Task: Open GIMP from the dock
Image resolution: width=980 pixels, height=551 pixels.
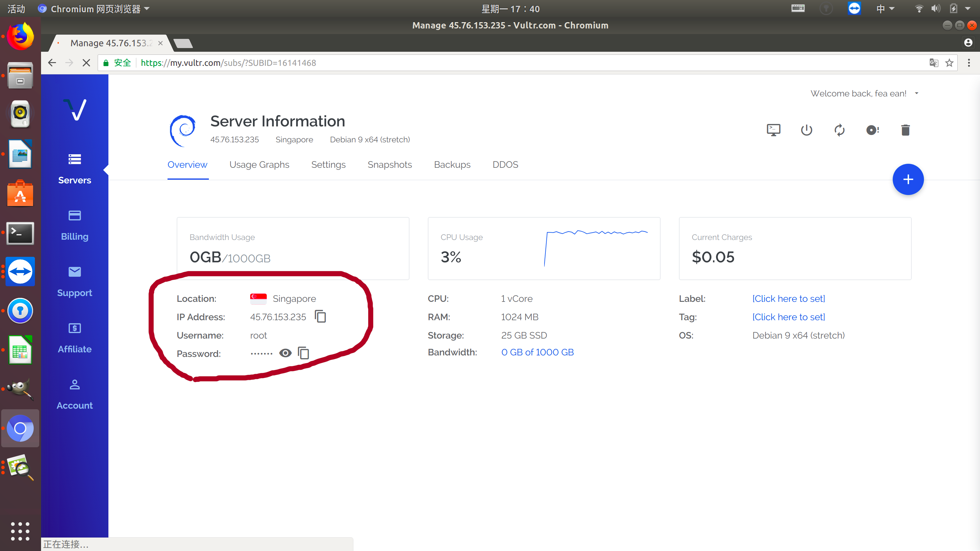Action: [20, 389]
